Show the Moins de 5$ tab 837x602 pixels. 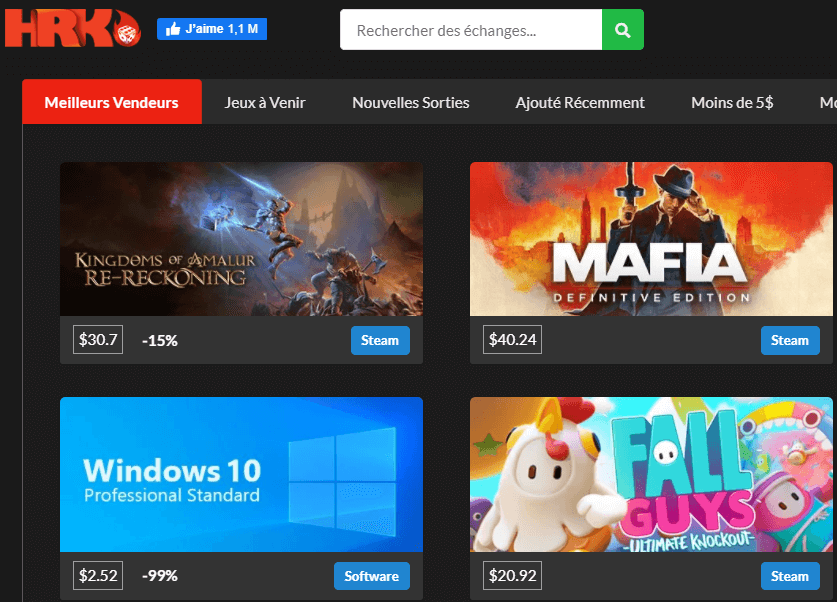click(x=732, y=102)
